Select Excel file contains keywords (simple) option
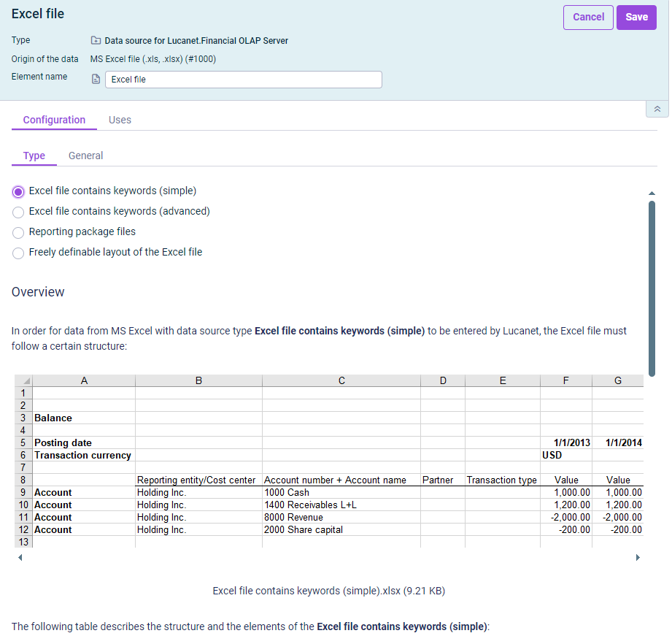The image size is (672, 644). click(18, 191)
